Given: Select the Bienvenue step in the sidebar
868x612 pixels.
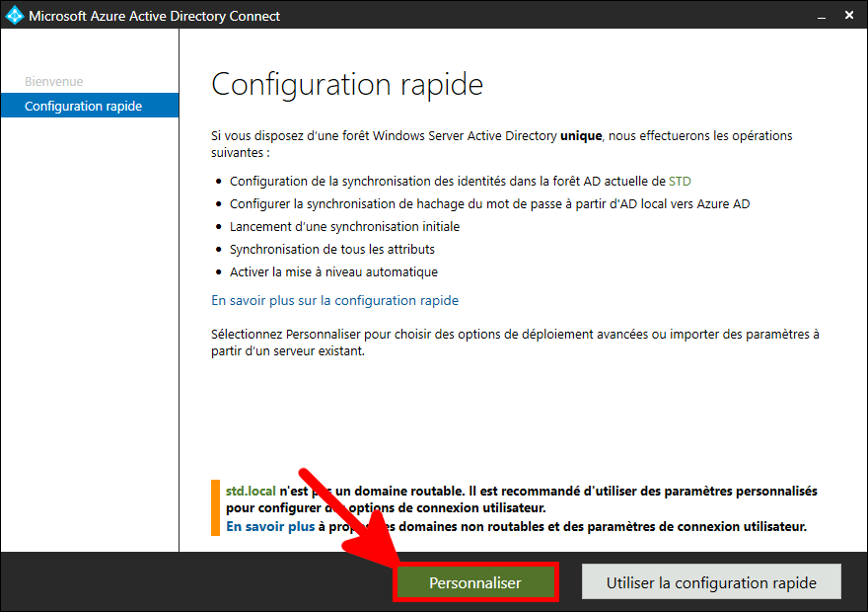Looking at the screenshot, I should [x=54, y=81].
